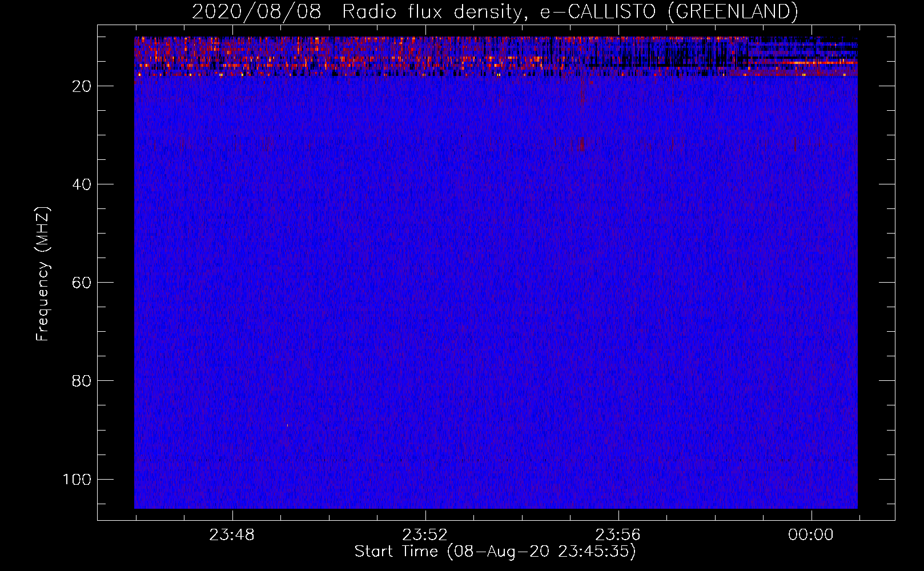Click the 2020/08/08 date in title
924x571 pixels.
pos(256,11)
